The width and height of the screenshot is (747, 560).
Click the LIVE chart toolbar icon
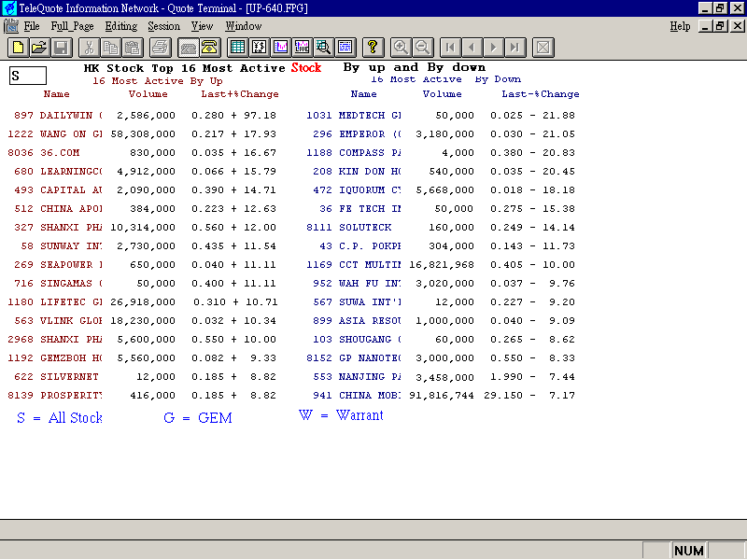pos(302,48)
